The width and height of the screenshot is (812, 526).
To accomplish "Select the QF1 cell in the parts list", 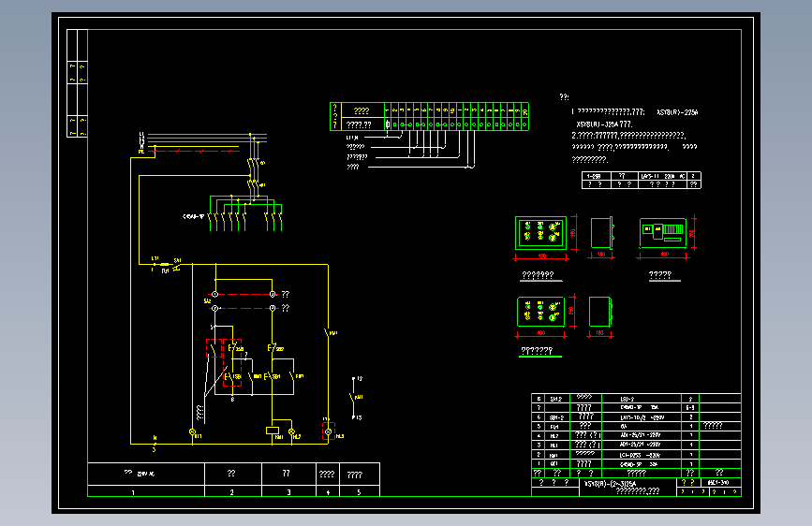I will tap(556, 464).
